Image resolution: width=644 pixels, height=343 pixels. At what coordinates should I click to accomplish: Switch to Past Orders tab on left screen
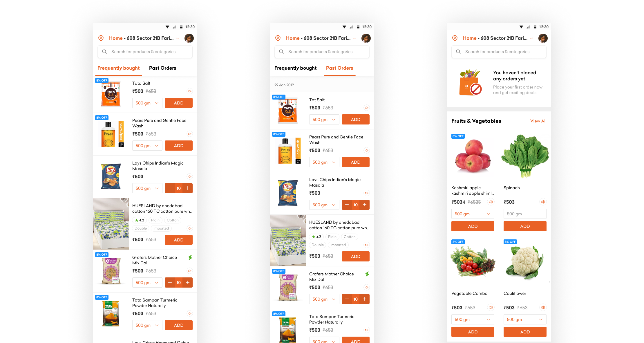click(162, 68)
